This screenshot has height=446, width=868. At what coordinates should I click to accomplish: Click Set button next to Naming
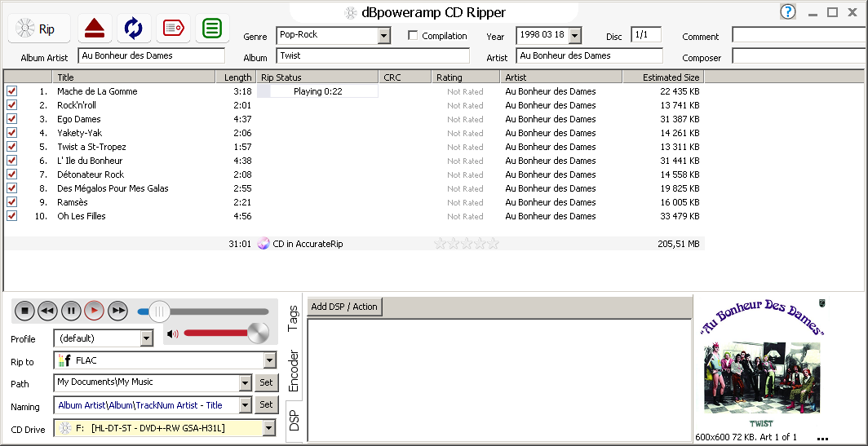[266, 404]
